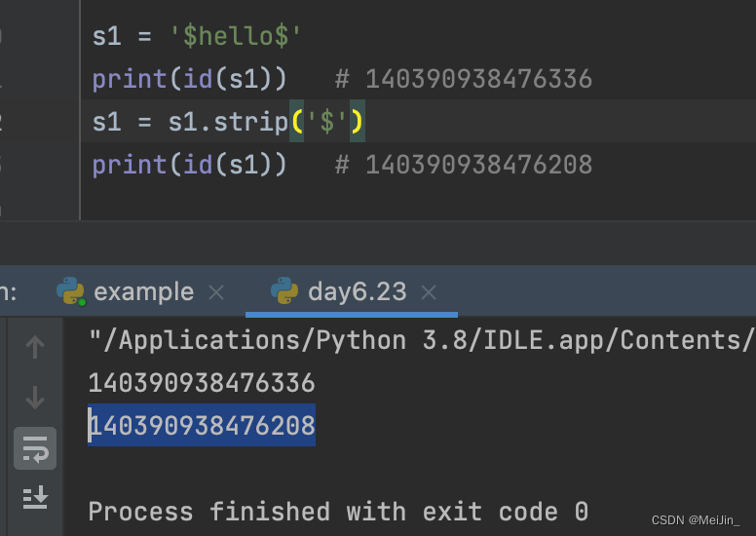Click the down-arrow in the run console

coord(35,398)
